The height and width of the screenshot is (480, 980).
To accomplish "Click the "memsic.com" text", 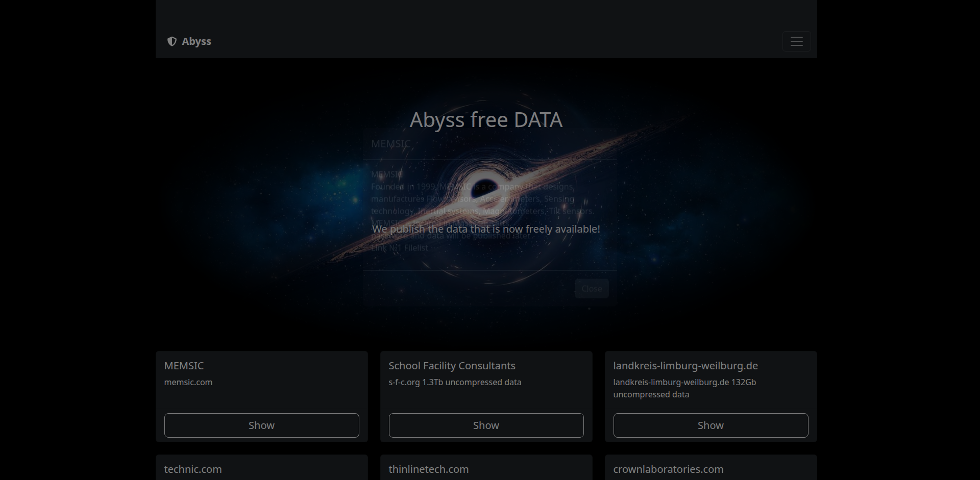I will [188, 382].
